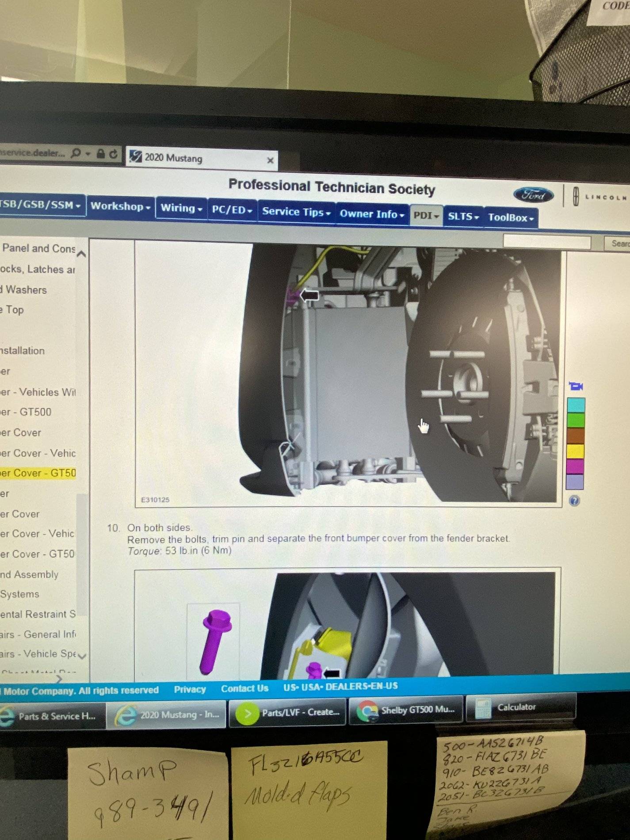The width and height of the screenshot is (630, 840).
Task: Select the brown color swatch
Action: (576, 435)
